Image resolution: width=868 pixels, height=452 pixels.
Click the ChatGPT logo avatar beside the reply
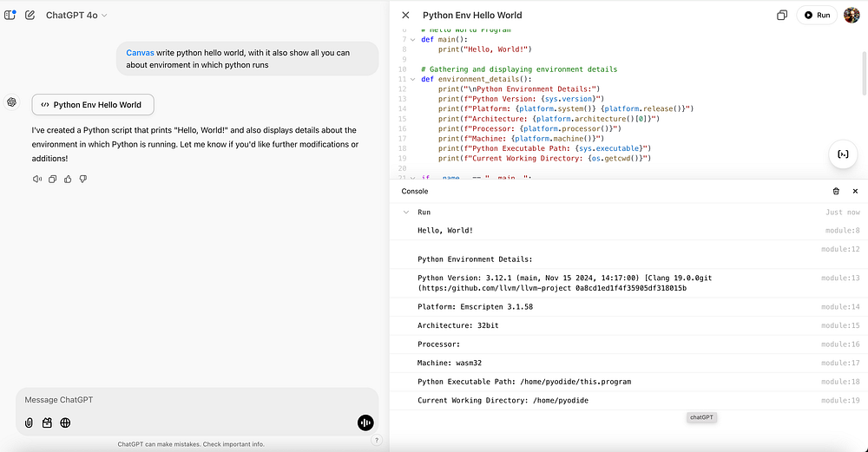click(11, 102)
